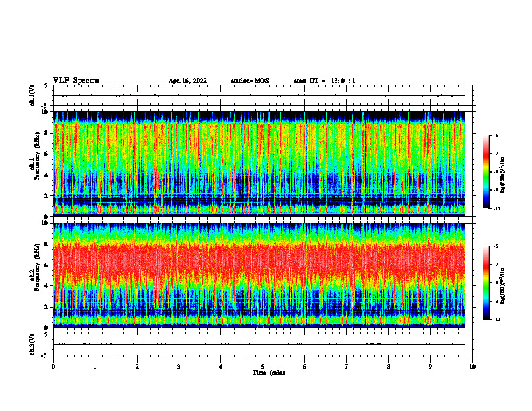Click inside the ch.1 spectrogram panel
The width and height of the screenshot is (532, 411).
click(x=259, y=164)
